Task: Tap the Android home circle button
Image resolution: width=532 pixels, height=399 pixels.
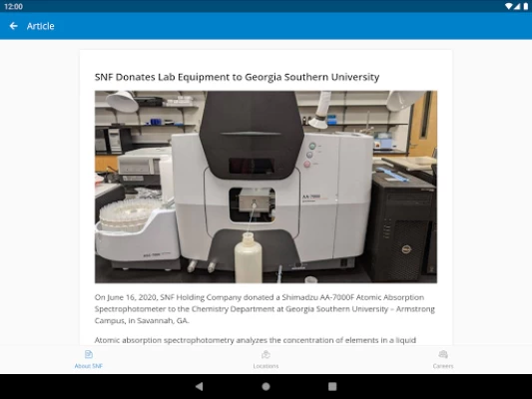Action: [266, 386]
